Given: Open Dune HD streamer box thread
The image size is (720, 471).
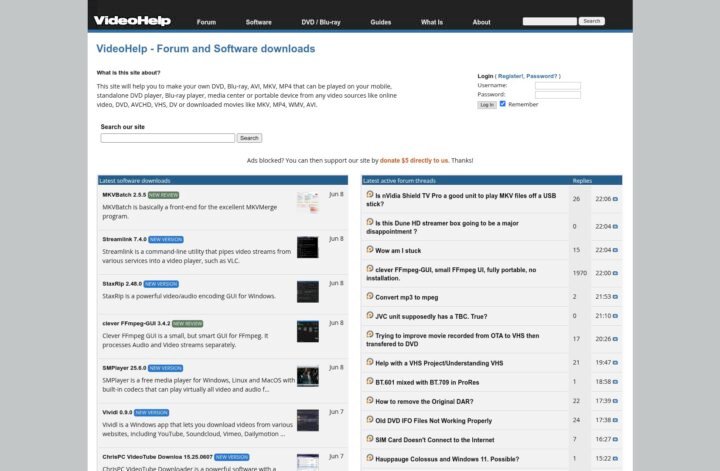Looking at the screenshot, I should 442,227.
